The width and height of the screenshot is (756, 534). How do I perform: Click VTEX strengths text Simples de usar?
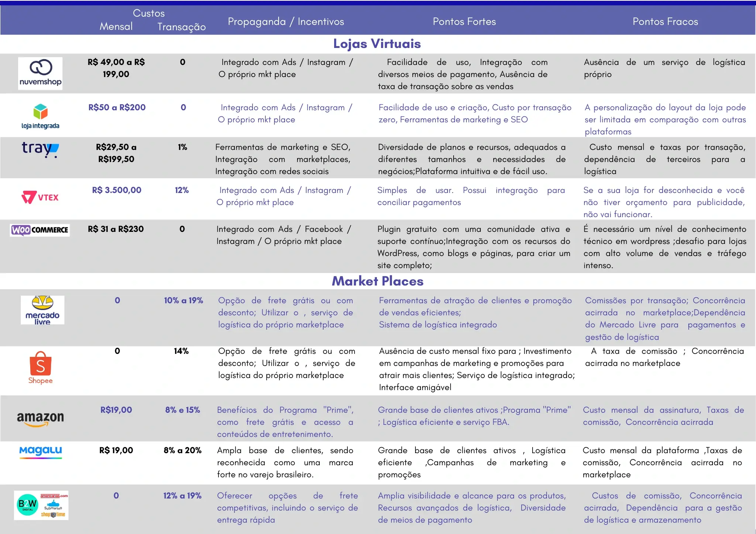[x=471, y=196]
